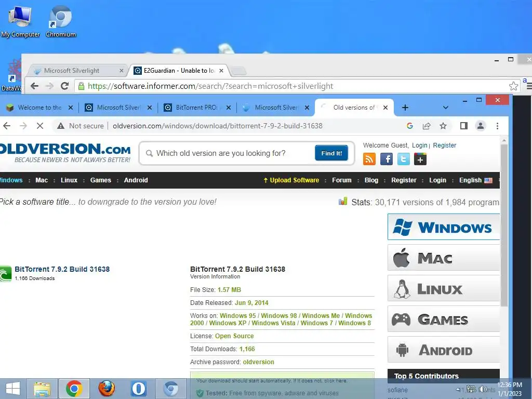The width and height of the screenshot is (532, 399).
Task: Click the oldversion.com URL address bar
Action: click(218, 126)
